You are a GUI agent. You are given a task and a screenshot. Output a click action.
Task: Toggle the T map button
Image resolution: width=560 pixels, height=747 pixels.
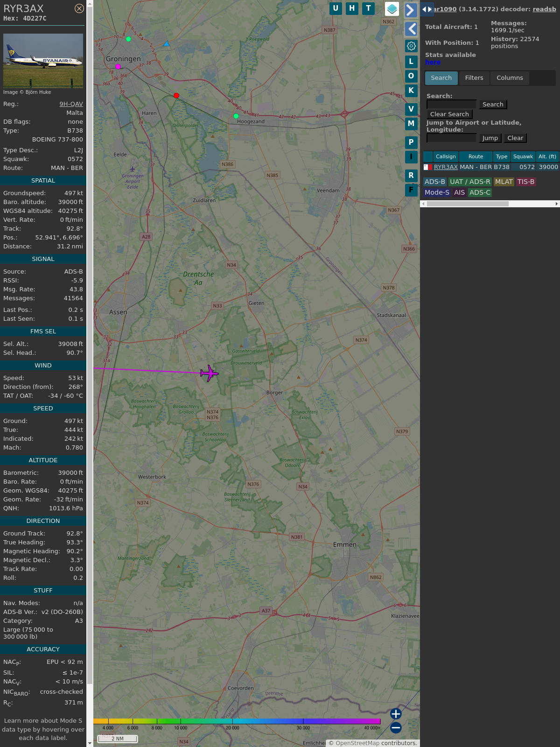pyautogui.click(x=369, y=8)
